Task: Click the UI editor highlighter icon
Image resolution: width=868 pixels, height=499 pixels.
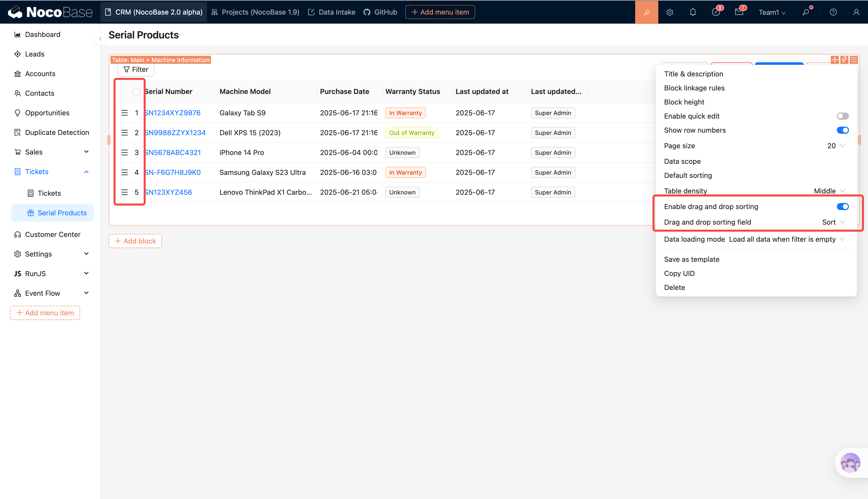Action: click(646, 12)
